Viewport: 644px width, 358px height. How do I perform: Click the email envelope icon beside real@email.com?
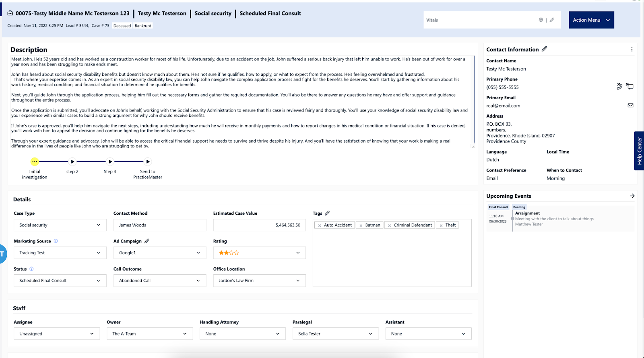coord(630,105)
